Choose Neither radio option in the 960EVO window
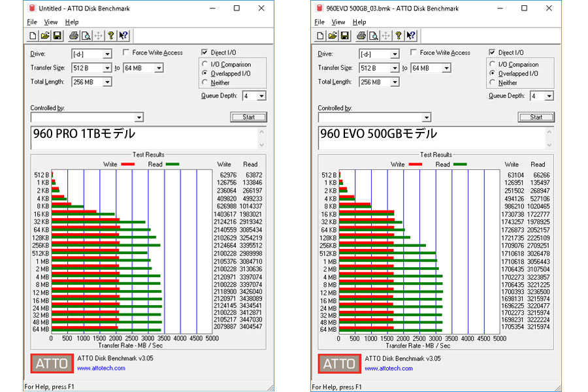 [493, 83]
